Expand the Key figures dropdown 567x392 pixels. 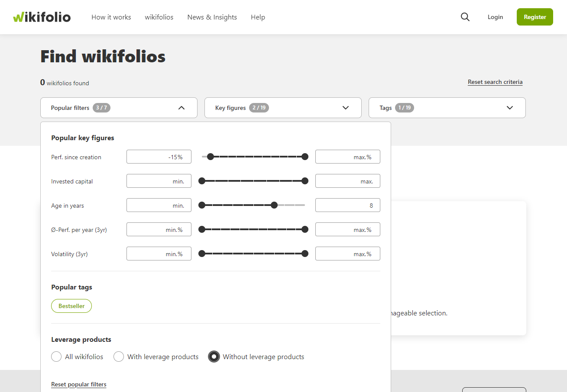coord(283,108)
